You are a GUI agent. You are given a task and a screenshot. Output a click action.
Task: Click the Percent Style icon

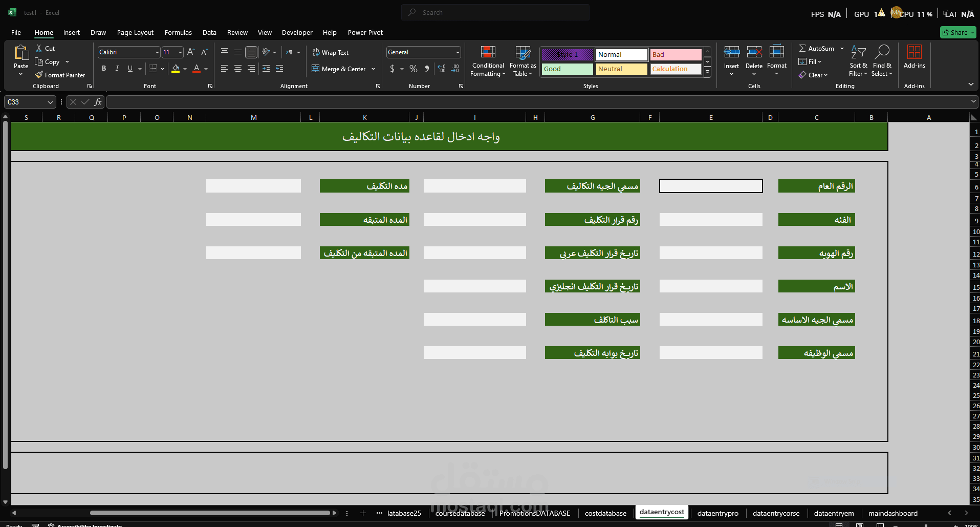click(413, 69)
